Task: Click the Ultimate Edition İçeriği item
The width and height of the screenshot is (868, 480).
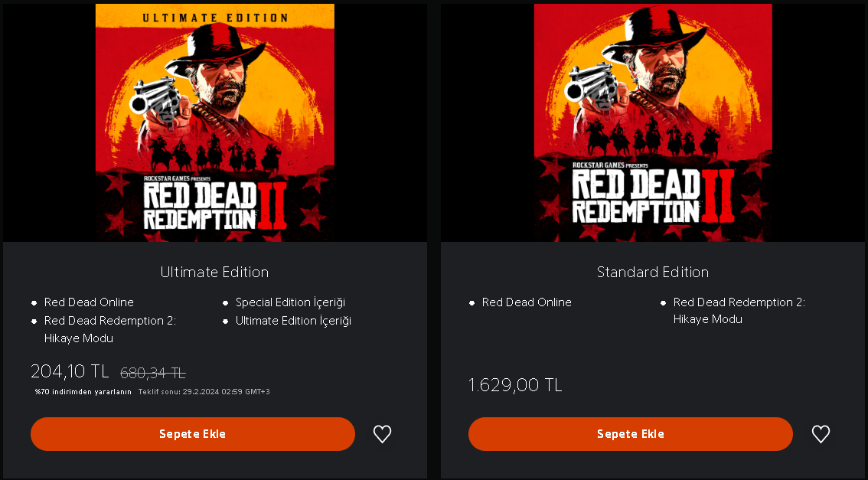Action: coord(293,321)
